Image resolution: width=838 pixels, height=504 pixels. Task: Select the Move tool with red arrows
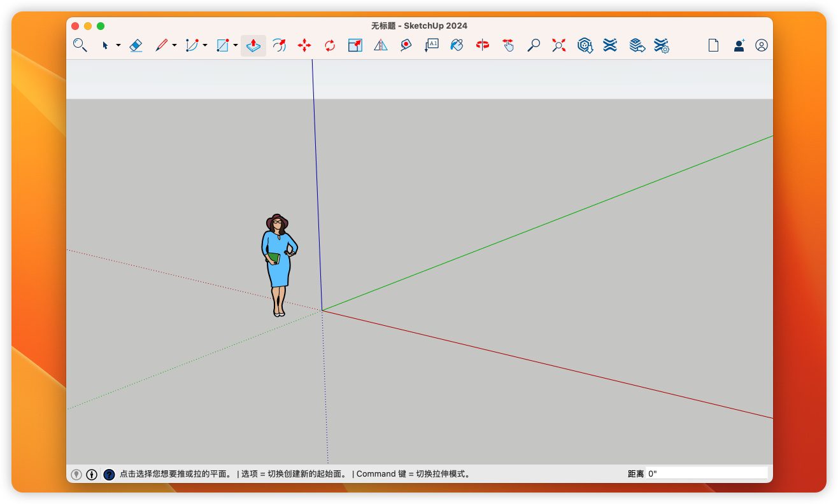tap(304, 45)
